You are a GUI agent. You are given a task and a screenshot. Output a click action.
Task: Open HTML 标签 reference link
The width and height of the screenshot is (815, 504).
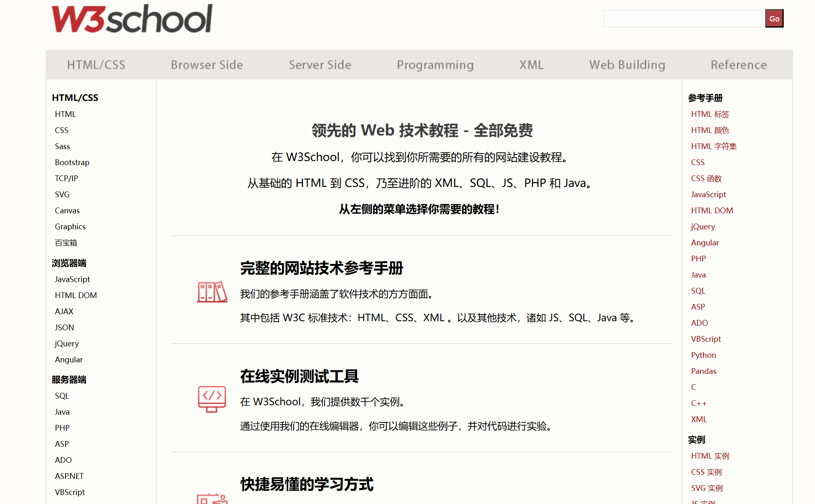point(710,114)
